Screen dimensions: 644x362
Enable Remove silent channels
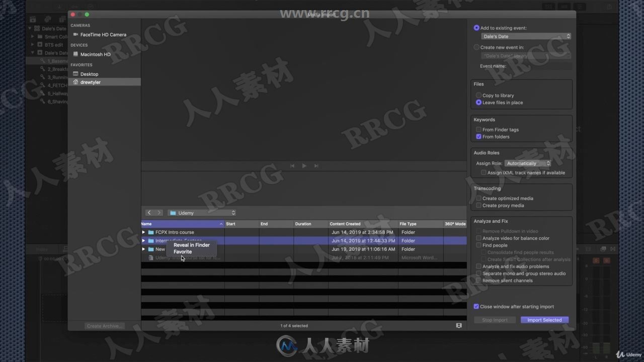click(x=478, y=281)
